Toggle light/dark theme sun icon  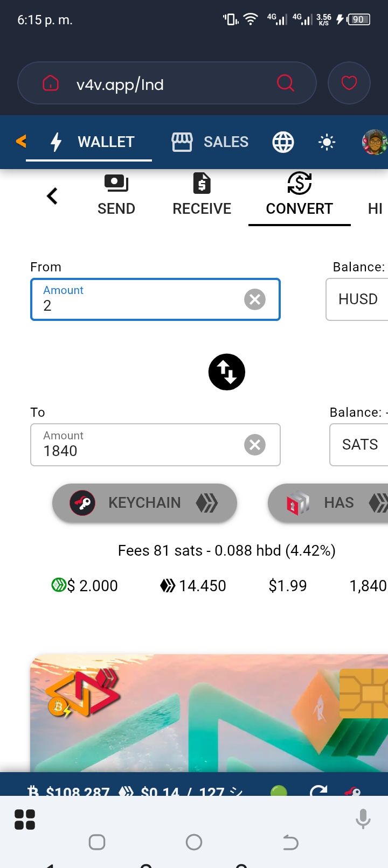[327, 142]
